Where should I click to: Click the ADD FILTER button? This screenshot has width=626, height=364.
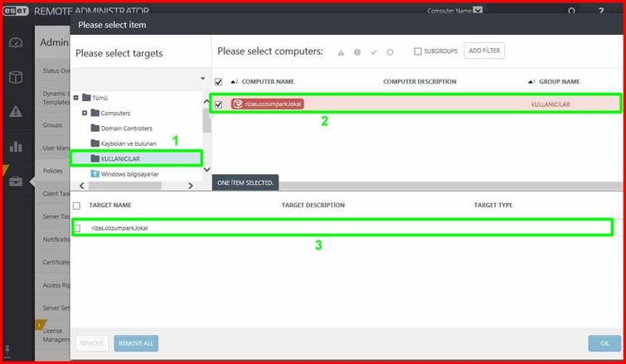(484, 51)
